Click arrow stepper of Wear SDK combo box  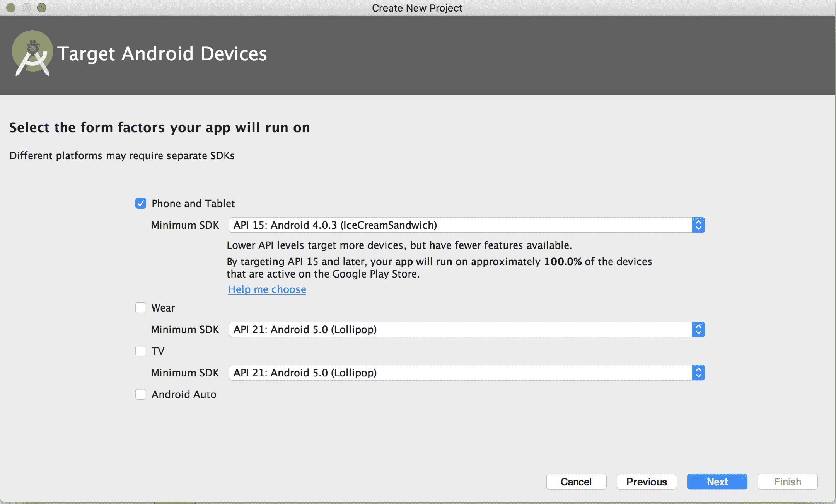click(x=698, y=329)
